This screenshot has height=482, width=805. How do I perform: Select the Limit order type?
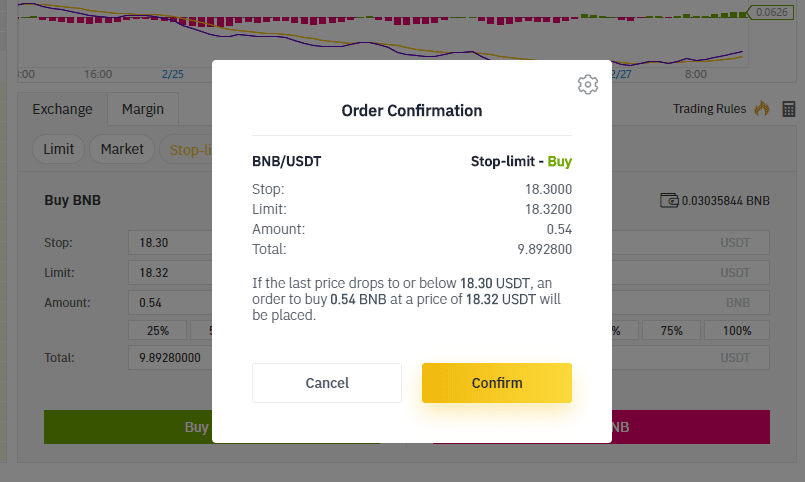tap(59, 149)
